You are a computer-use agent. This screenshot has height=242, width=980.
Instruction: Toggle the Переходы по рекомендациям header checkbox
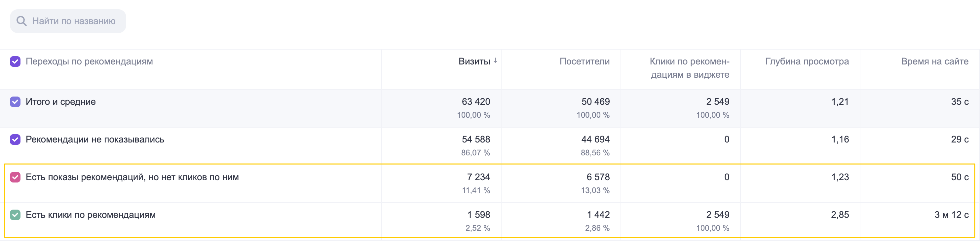[15, 61]
